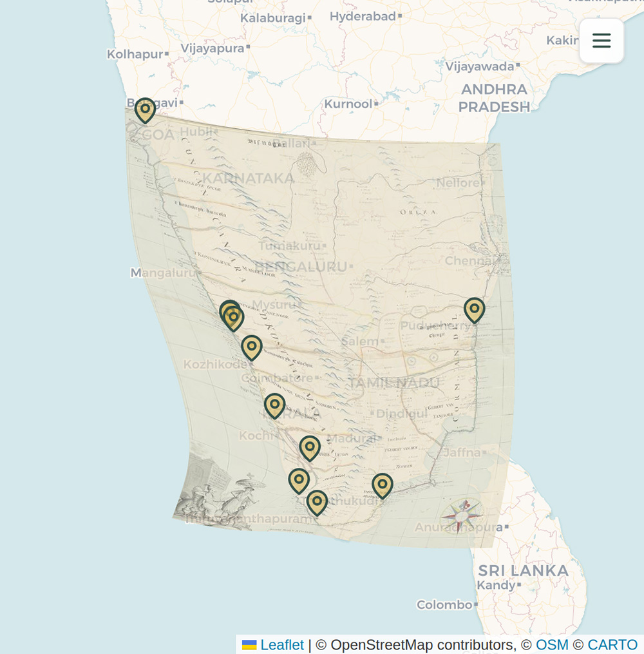Select the front overlapping marker southeast of Mangaluru
Viewport: 644px width, 654px height.
coord(234,318)
